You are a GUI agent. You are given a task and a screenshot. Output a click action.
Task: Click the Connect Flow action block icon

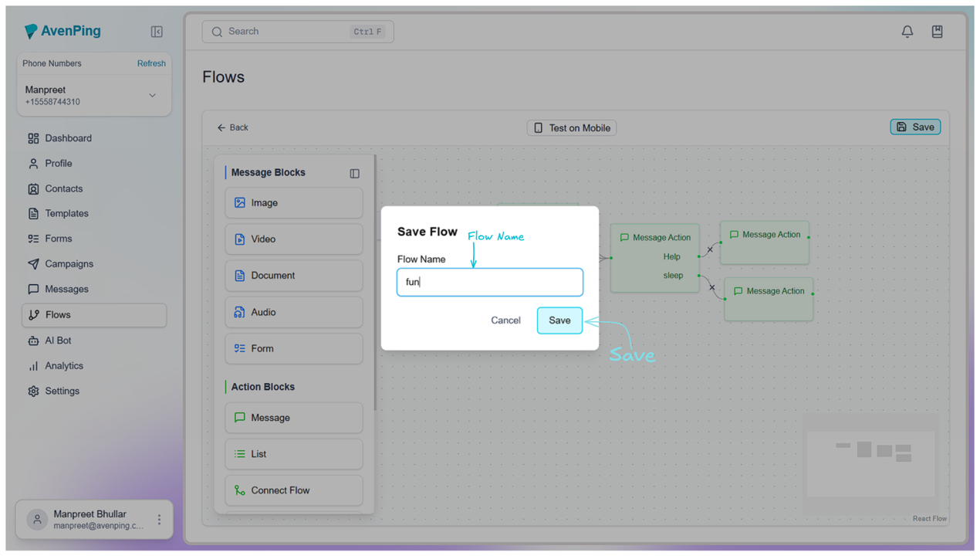(240, 490)
